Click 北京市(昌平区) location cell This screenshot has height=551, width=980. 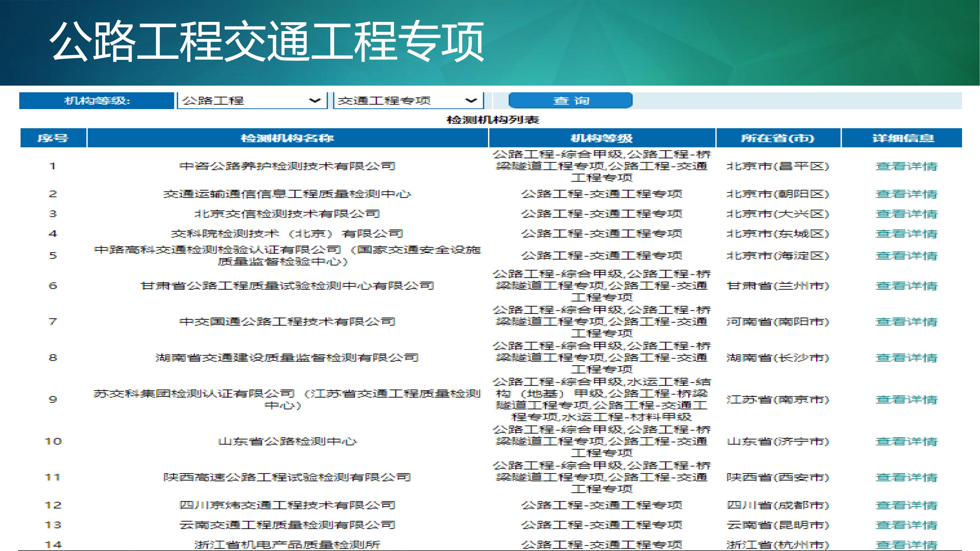pyautogui.click(x=777, y=166)
